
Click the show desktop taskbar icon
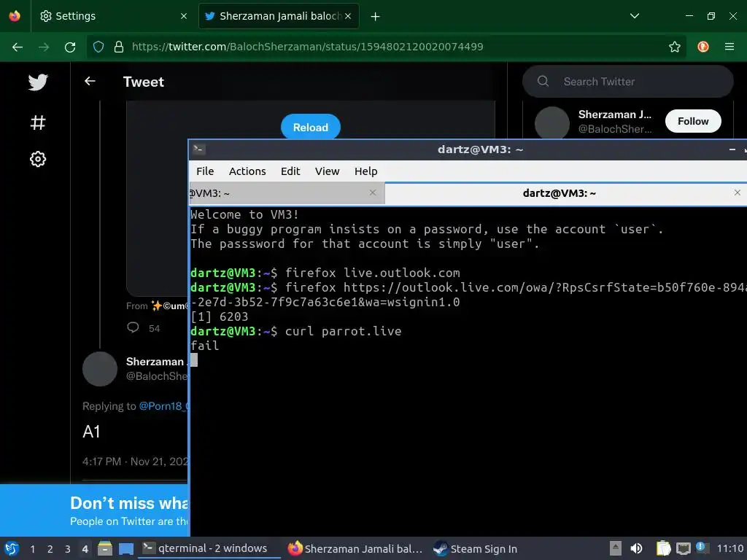pyautogui.click(x=126, y=548)
